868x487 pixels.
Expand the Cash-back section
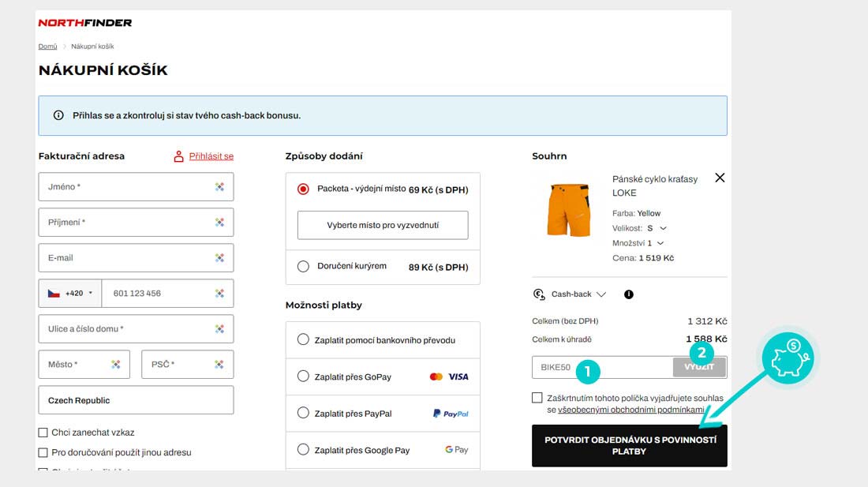(x=601, y=294)
